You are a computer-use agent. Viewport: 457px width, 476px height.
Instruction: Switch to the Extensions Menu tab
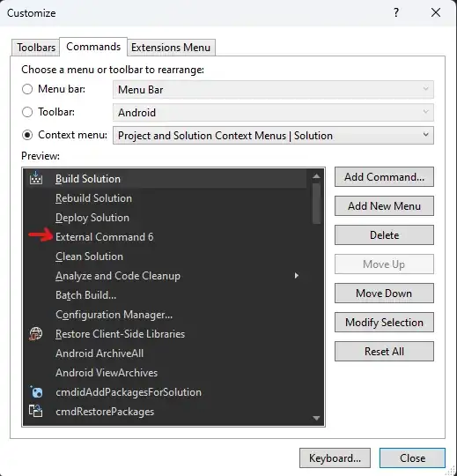tap(171, 48)
